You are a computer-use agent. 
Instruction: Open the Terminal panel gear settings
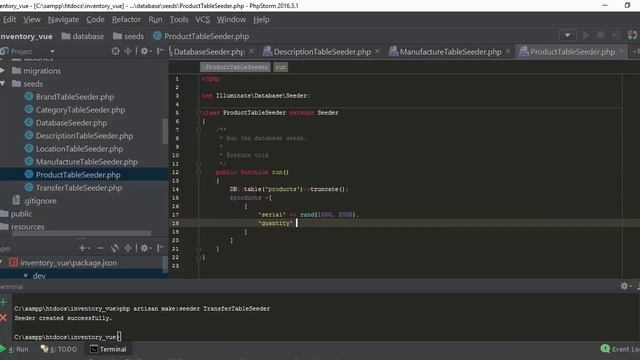(x=625, y=286)
